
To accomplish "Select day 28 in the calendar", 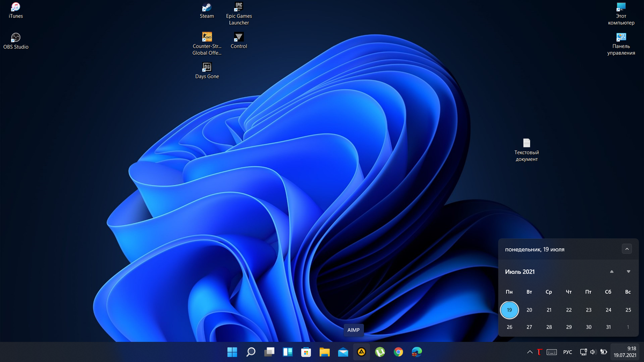I will point(549,327).
